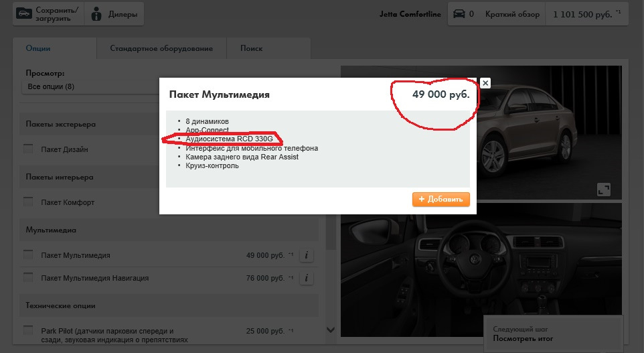Click the interior dashboard image
The height and width of the screenshot is (353, 644).
click(x=481, y=270)
